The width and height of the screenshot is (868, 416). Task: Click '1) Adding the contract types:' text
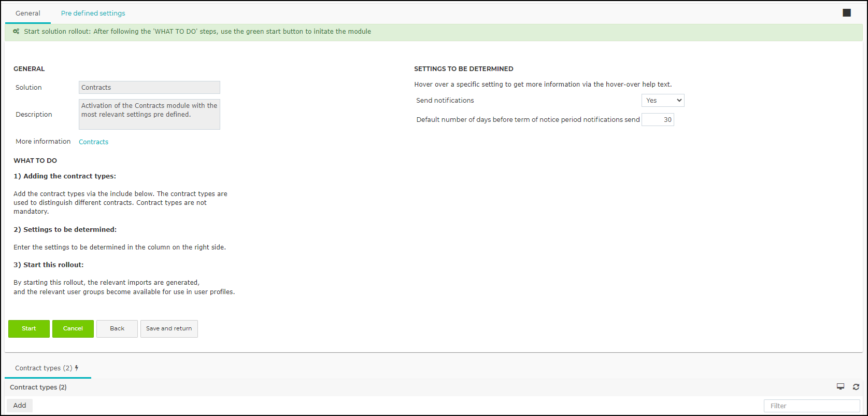pyautogui.click(x=65, y=176)
